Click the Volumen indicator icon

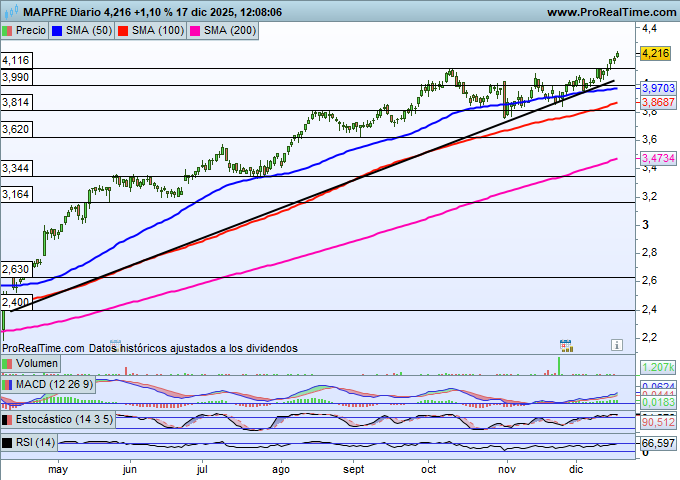[x=8, y=363]
